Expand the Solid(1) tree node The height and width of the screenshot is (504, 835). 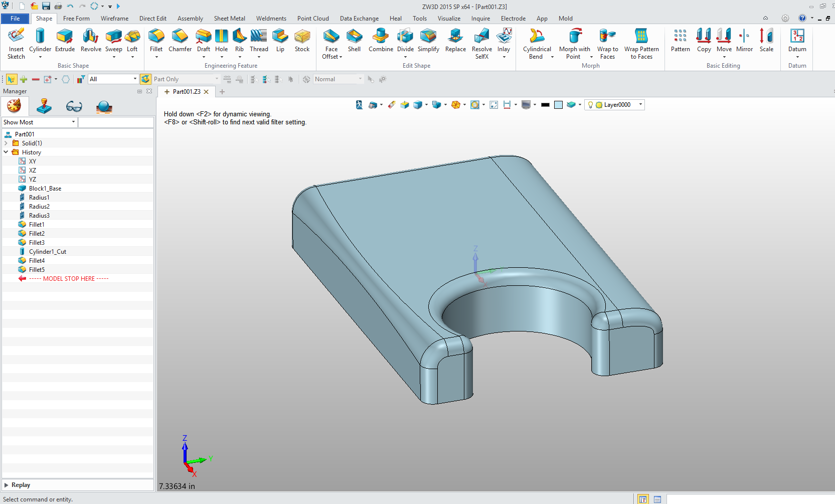tap(6, 143)
